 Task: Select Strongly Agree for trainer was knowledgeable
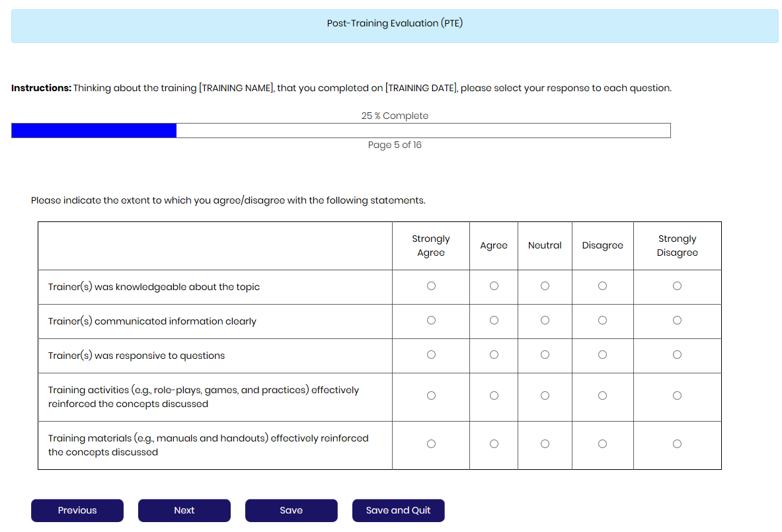[431, 286]
